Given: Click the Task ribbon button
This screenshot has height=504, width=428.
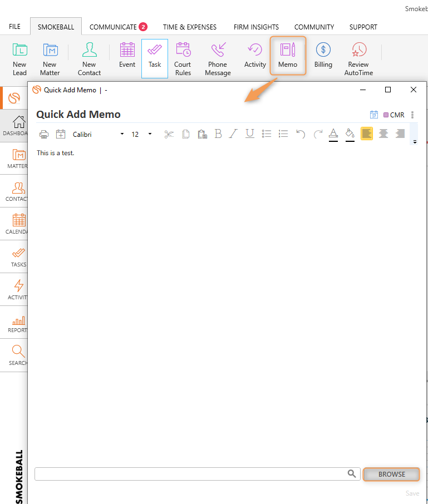Looking at the screenshot, I should (155, 58).
